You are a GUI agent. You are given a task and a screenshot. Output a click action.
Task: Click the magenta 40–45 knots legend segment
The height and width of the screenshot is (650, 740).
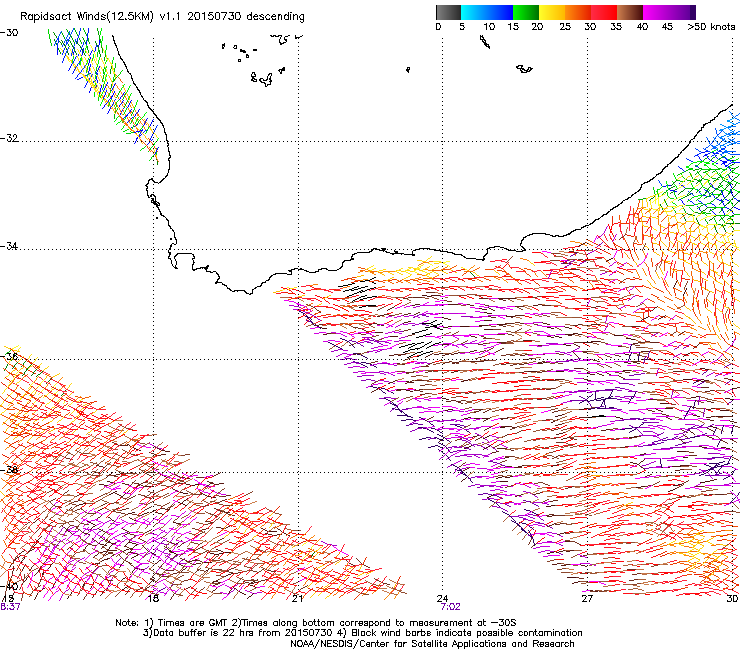[656, 12]
